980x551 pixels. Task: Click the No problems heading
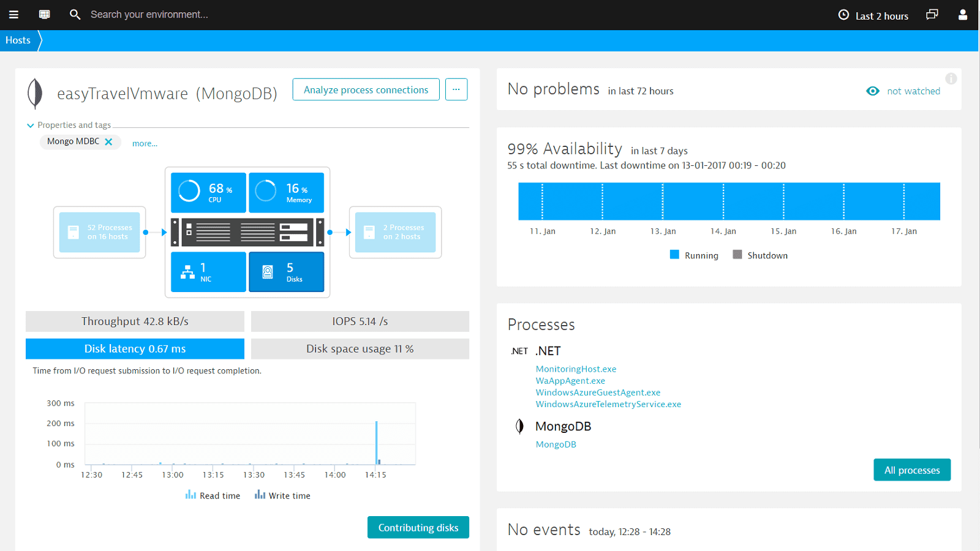(x=554, y=89)
